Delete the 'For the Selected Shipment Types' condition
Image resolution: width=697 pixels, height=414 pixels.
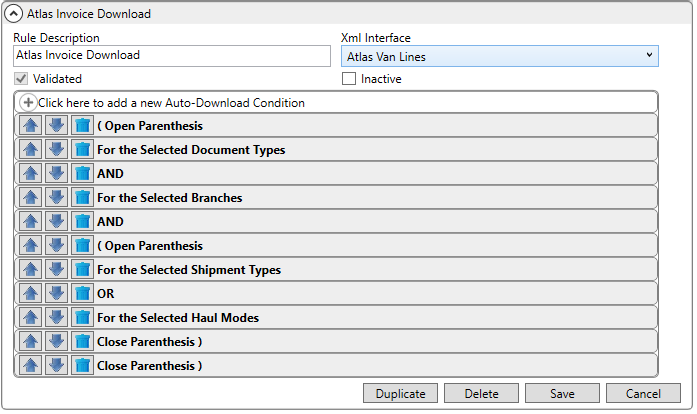click(x=82, y=269)
